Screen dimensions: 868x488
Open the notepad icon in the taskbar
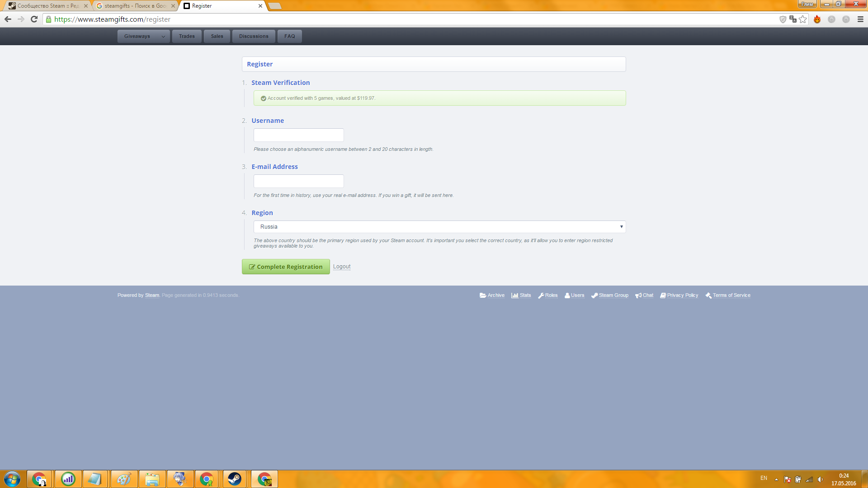click(95, 479)
